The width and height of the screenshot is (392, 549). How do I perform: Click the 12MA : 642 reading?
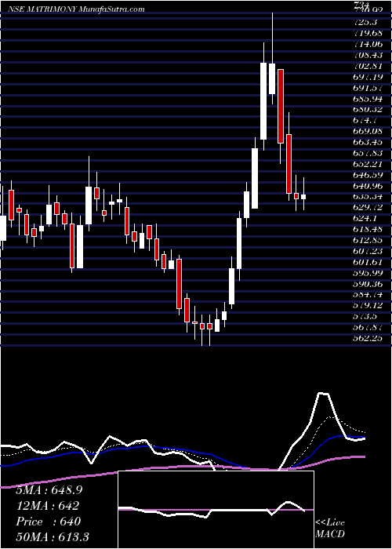(x=48, y=506)
